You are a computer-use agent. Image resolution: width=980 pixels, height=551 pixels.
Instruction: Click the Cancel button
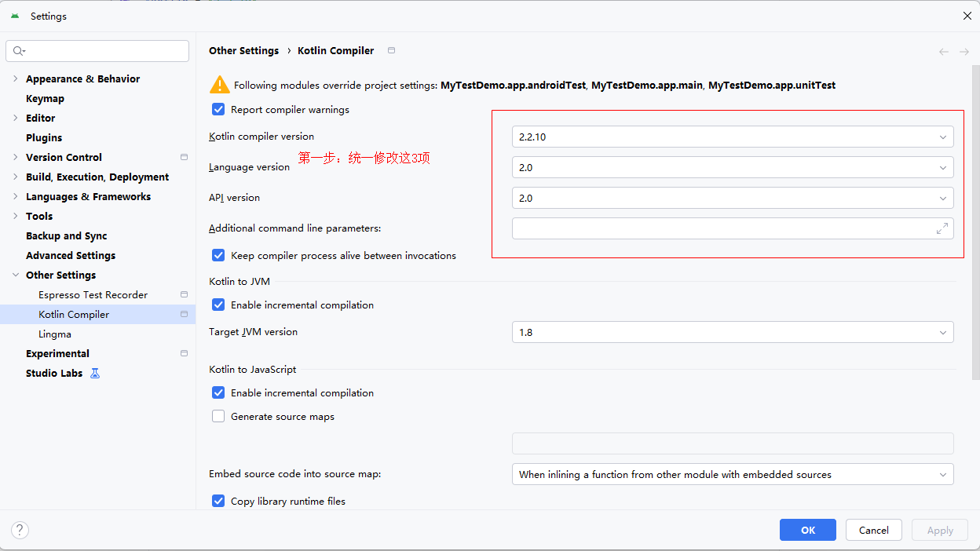click(x=873, y=530)
